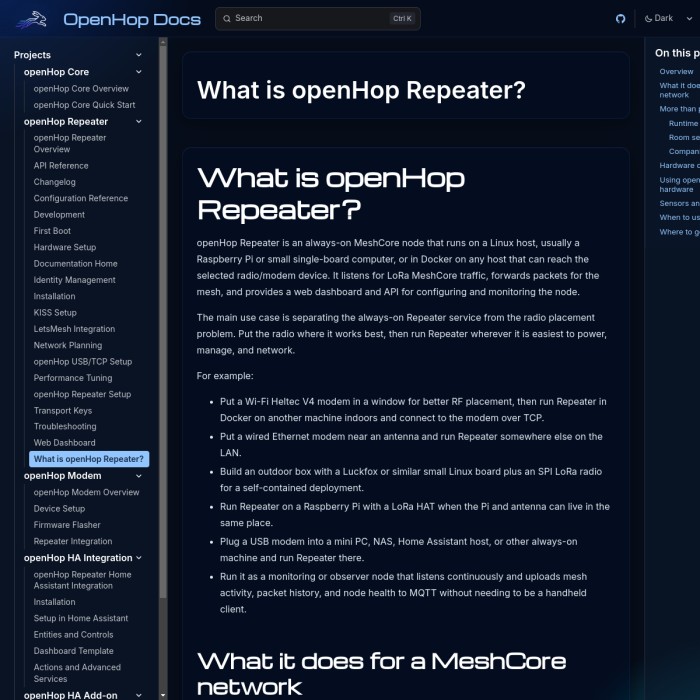Open the API Reference page
The height and width of the screenshot is (700, 700).
(x=61, y=166)
